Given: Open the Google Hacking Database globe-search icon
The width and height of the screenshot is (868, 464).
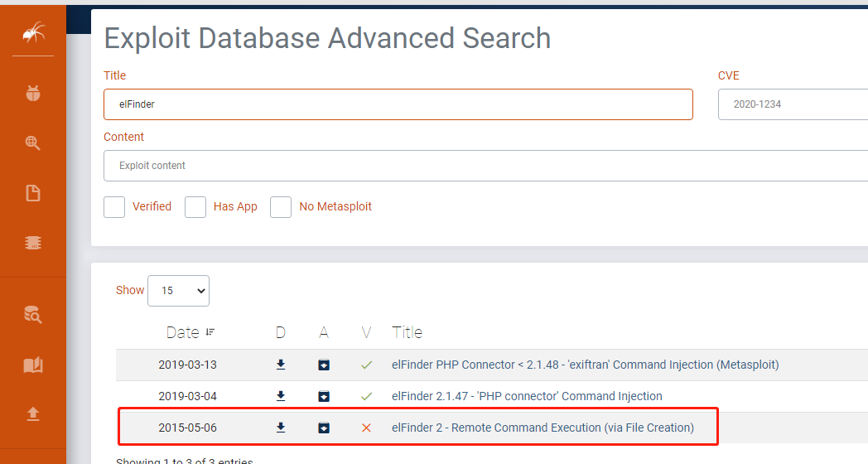Looking at the screenshot, I should pyautogui.click(x=32, y=143).
